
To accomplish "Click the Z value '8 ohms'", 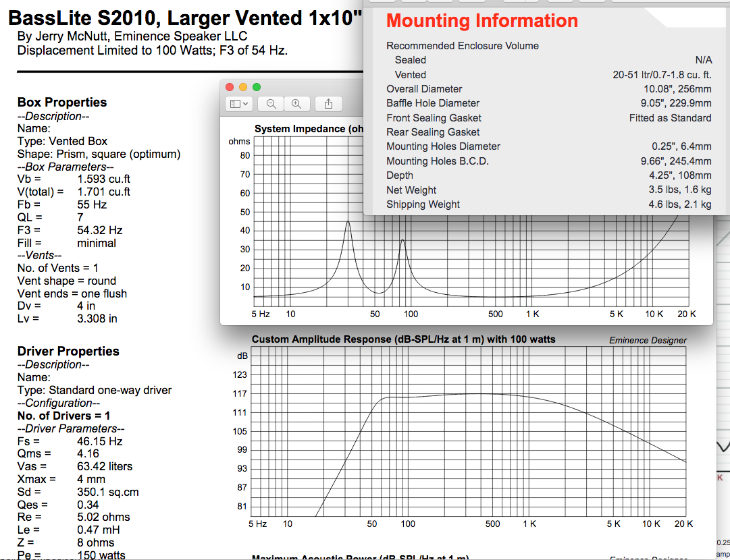I will click(95, 542).
